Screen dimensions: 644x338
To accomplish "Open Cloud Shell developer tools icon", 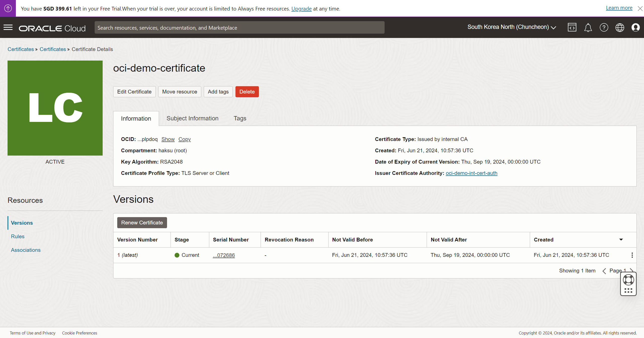I will point(572,27).
